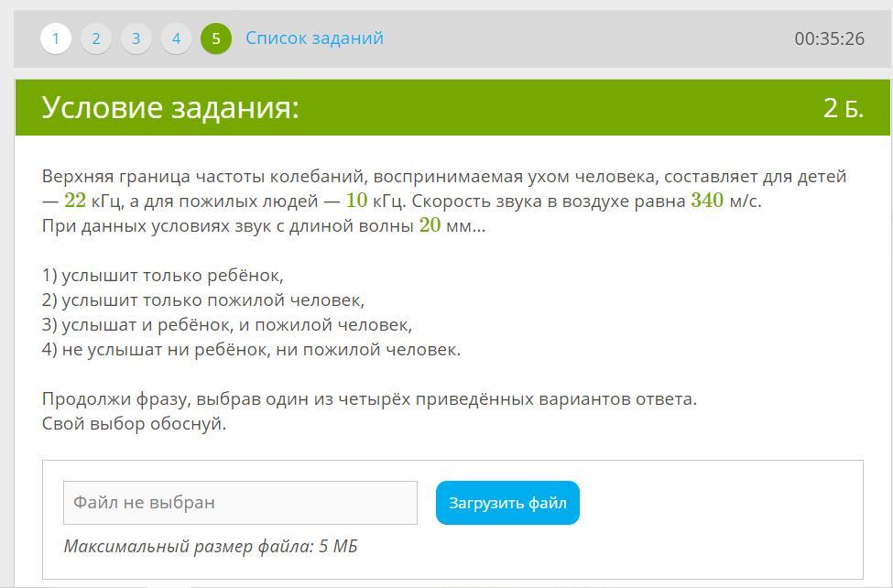893x588 pixels.
Task: Select the active green task 5 circle
Action: tap(216, 38)
